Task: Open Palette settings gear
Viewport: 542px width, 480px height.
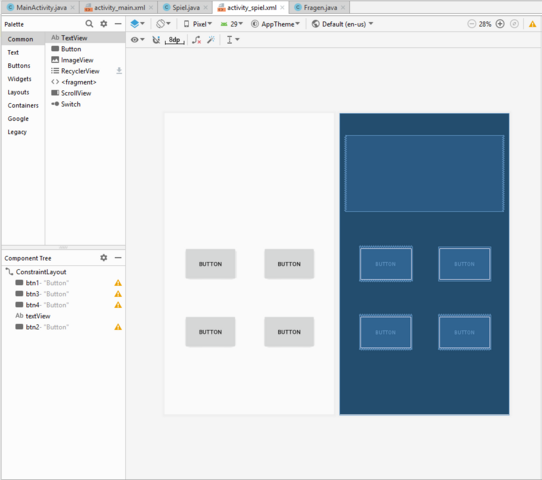Action: coord(103,24)
